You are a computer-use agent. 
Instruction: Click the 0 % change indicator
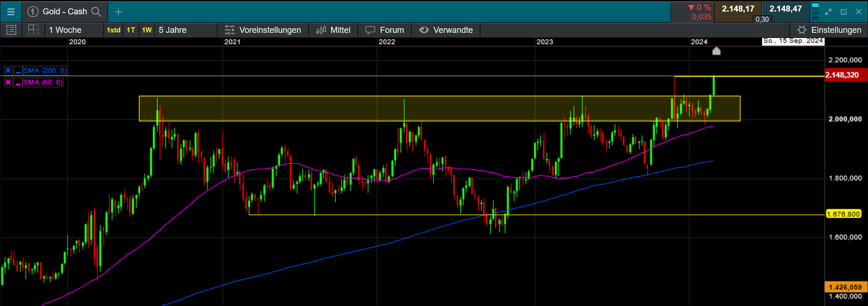click(x=700, y=7)
